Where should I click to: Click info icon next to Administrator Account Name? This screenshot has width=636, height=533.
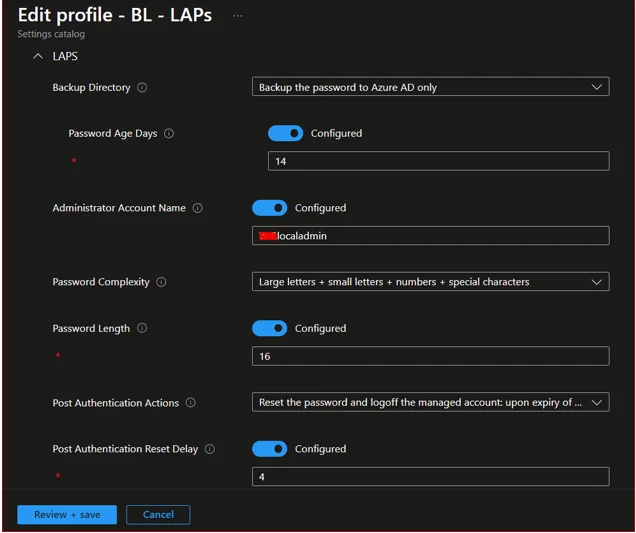(x=197, y=209)
